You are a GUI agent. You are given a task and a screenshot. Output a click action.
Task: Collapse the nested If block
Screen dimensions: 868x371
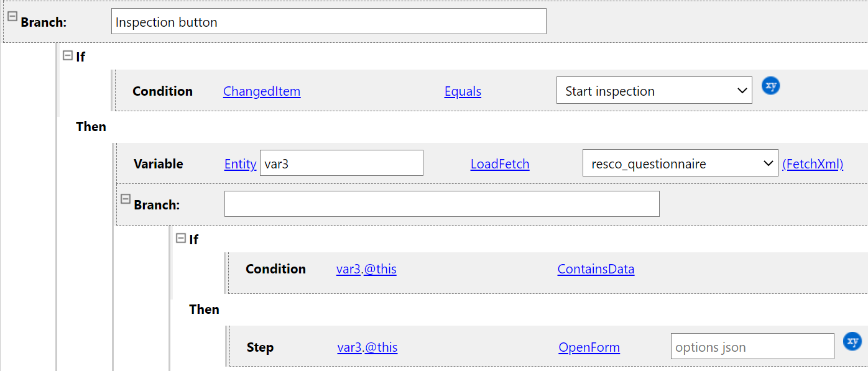pos(181,238)
